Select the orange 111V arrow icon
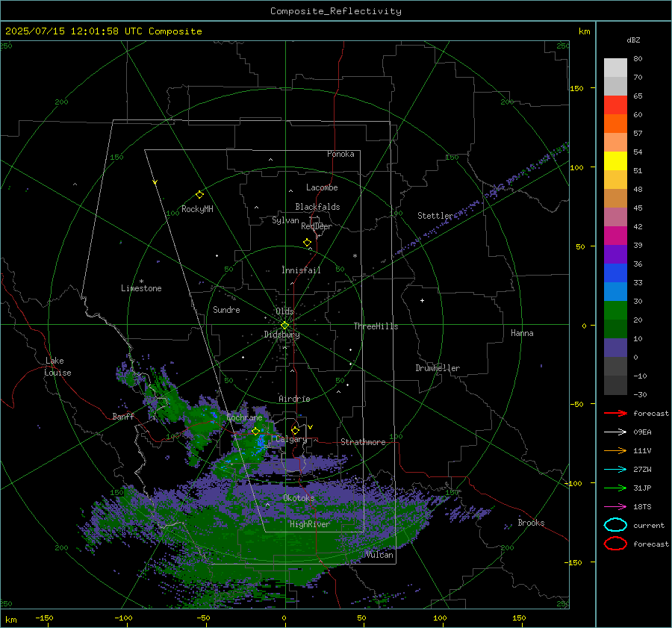 point(615,450)
